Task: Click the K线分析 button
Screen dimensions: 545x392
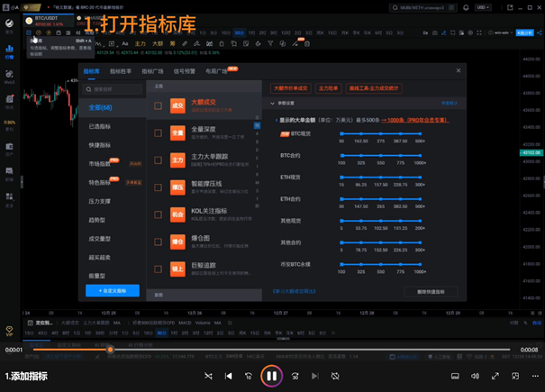Action: (525, 32)
